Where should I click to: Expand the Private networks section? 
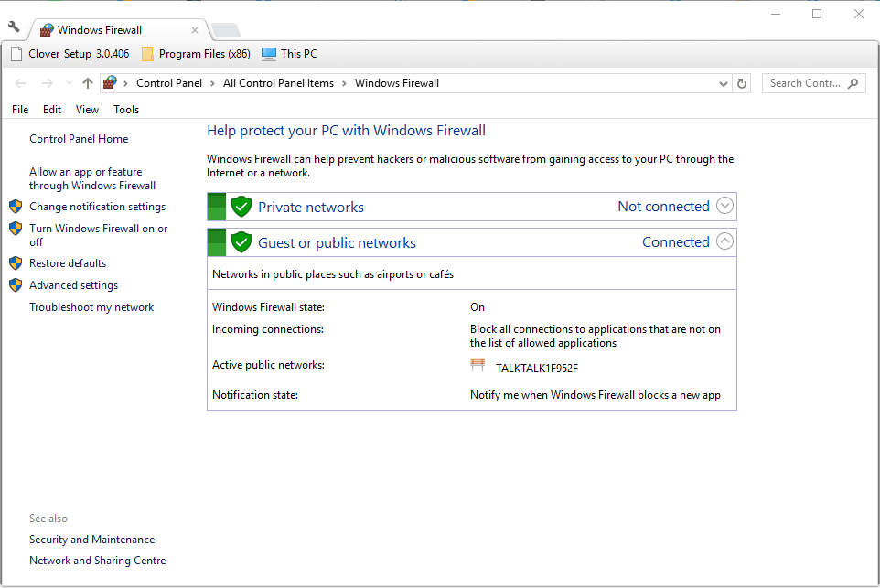tap(724, 206)
